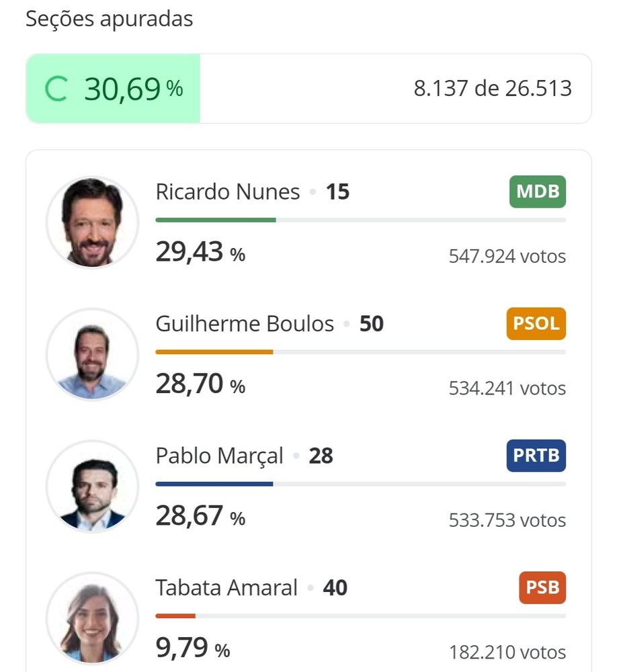
Task: Click Ricardo Nunes green vote progress bar
Action: pos(361,220)
